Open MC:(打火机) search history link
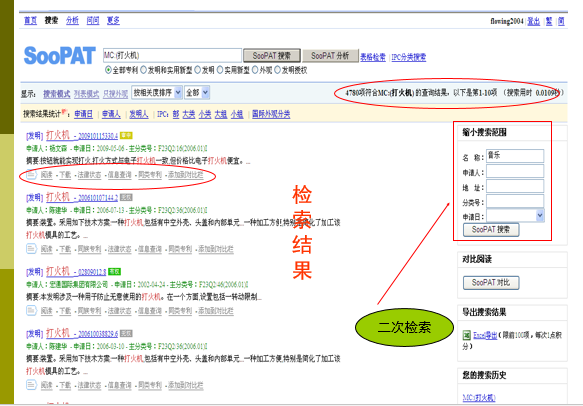583x406 pixels. click(x=479, y=397)
